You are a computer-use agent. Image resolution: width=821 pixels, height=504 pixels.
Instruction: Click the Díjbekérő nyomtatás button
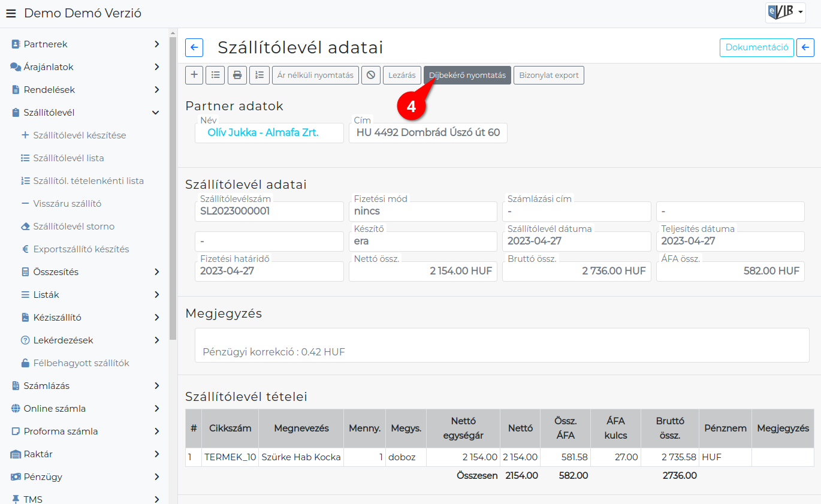tap(467, 75)
